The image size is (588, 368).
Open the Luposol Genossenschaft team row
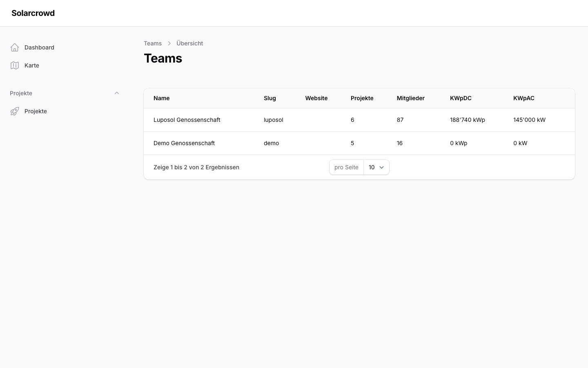(x=187, y=120)
